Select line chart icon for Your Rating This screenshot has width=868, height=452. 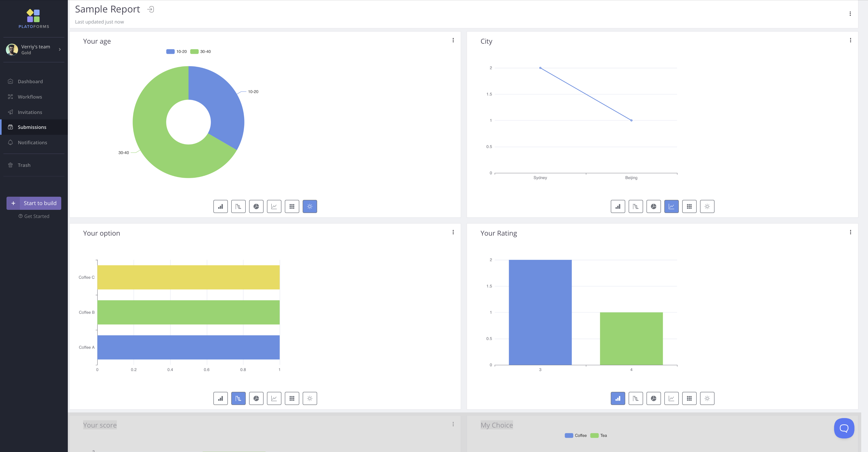point(671,398)
